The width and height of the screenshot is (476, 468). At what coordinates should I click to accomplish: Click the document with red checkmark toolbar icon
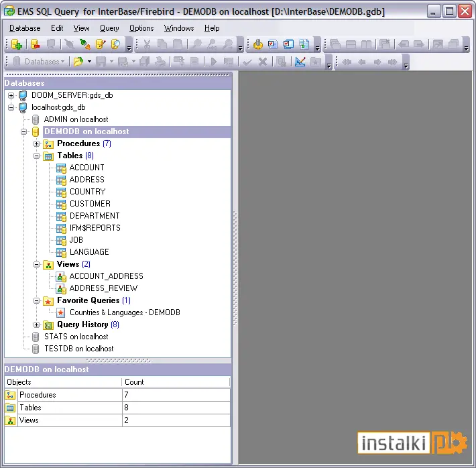point(273,44)
